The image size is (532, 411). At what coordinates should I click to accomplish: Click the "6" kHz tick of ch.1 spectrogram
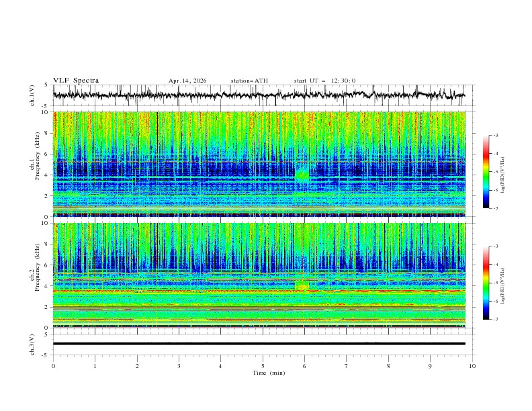(47, 154)
